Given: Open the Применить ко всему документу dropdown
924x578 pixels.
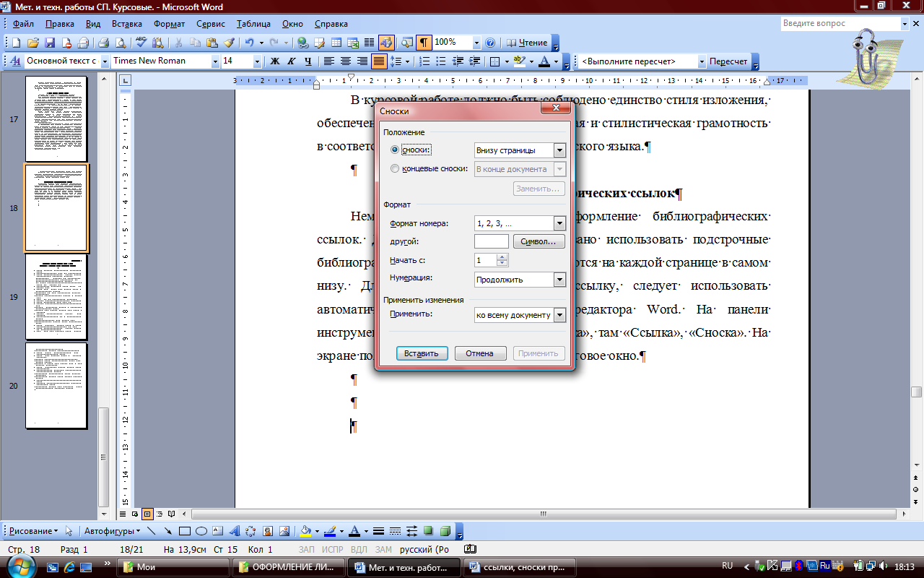Looking at the screenshot, I should (559, 315).
